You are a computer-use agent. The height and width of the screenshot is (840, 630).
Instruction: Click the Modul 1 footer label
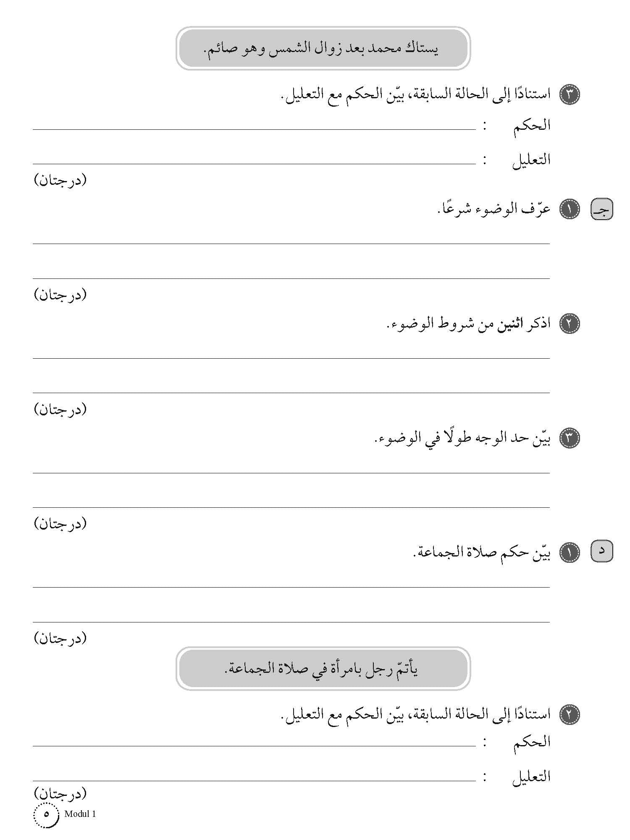point(80,814)
